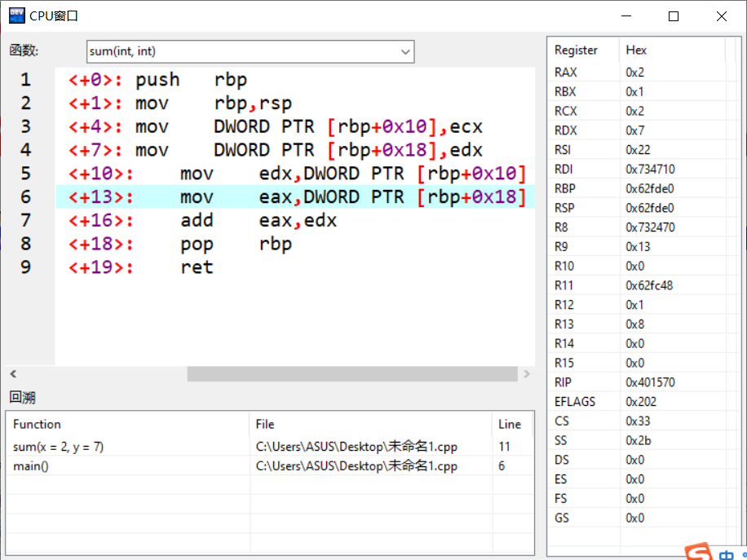Image resolution: width=747 pixels, height=560 pixels.
Task: Select the add eax,edx instruction
Action: [x=295, y=220]
